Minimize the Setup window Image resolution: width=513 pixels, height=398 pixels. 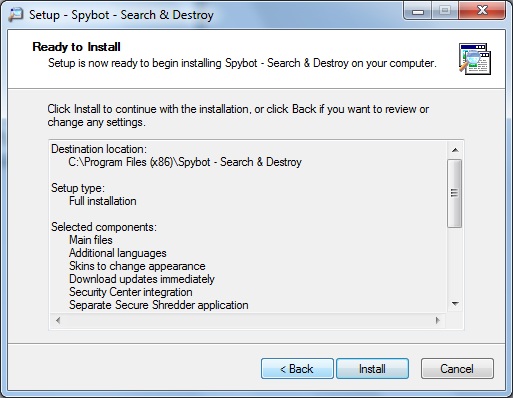coord(418,11)
